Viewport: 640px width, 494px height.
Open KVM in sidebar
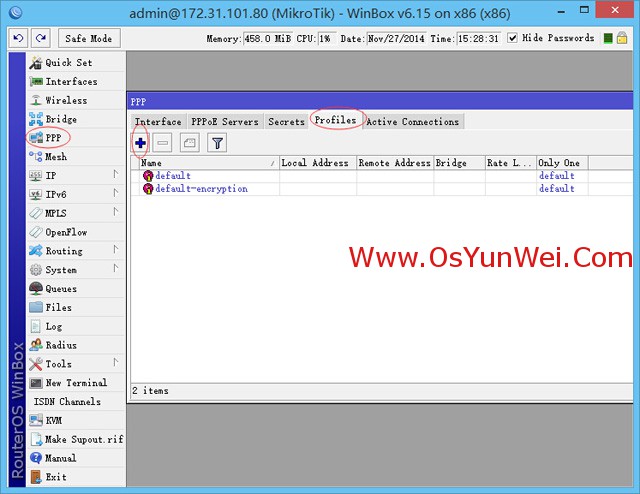pos(76,420)
